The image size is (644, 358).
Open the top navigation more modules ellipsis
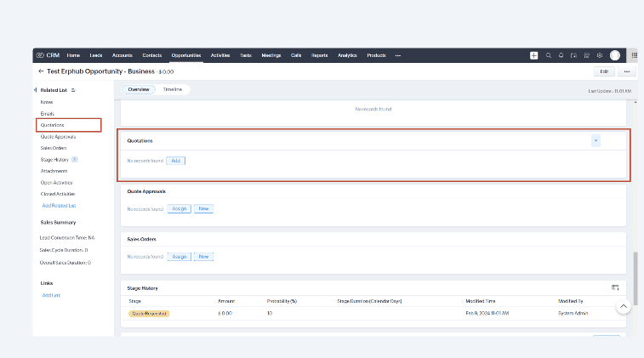click(397, 55)
